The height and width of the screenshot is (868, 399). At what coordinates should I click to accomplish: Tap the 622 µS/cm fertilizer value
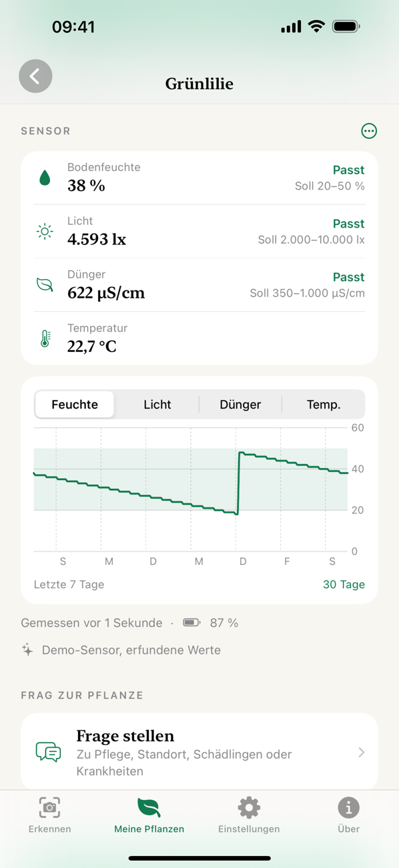point(106,292)
